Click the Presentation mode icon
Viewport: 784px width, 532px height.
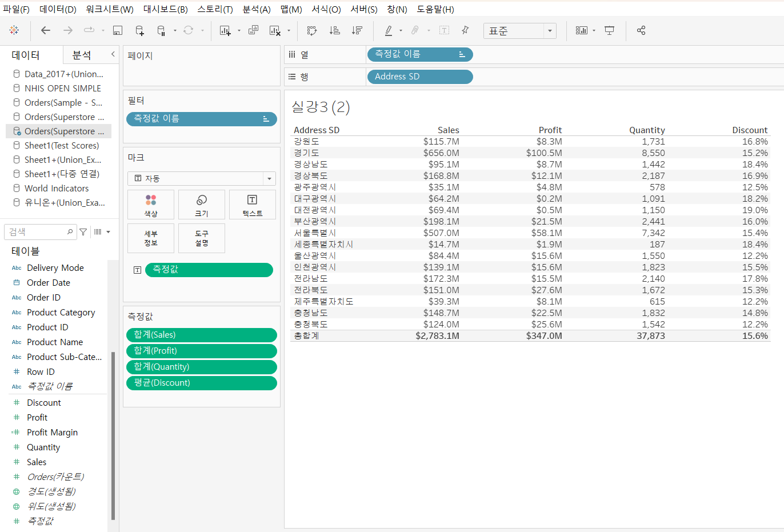click(x=610, y=30)
